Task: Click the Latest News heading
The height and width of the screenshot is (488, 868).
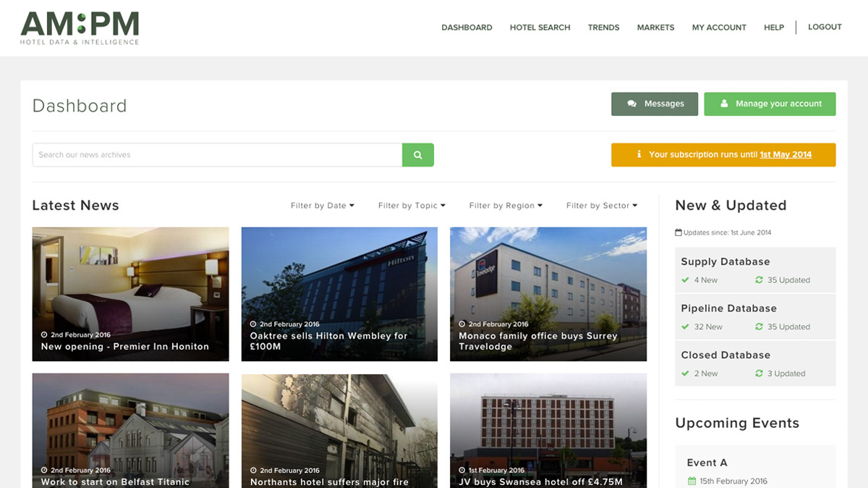Action: pos(75,206)
